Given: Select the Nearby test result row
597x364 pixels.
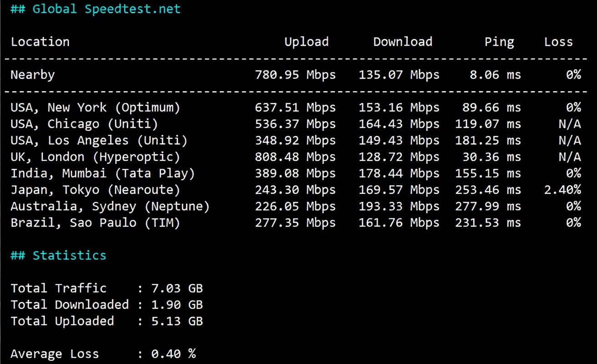Looking at the screenshot, I should tap(32, 74).
